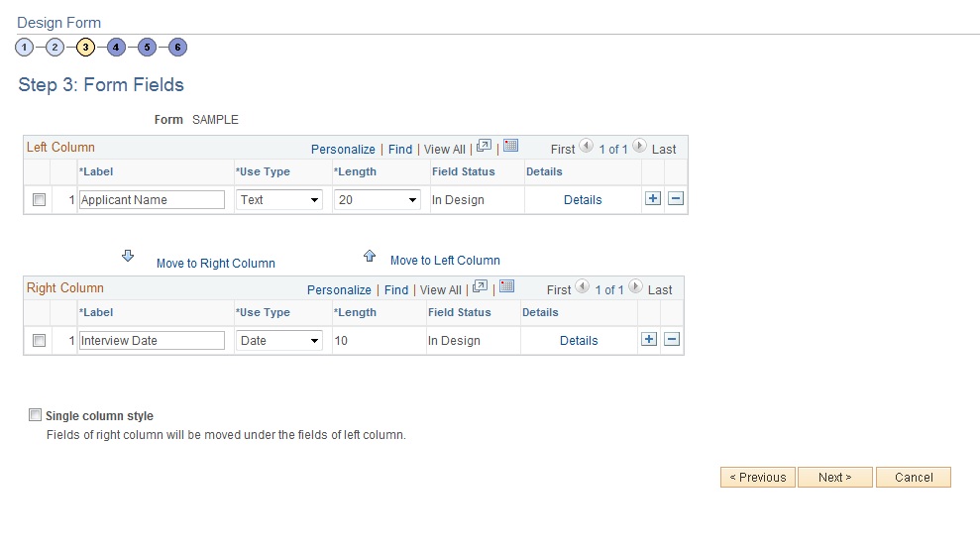Add a row in Right Column grid
Viewport: 980px width, 552px height.
[x=649, y=340]
